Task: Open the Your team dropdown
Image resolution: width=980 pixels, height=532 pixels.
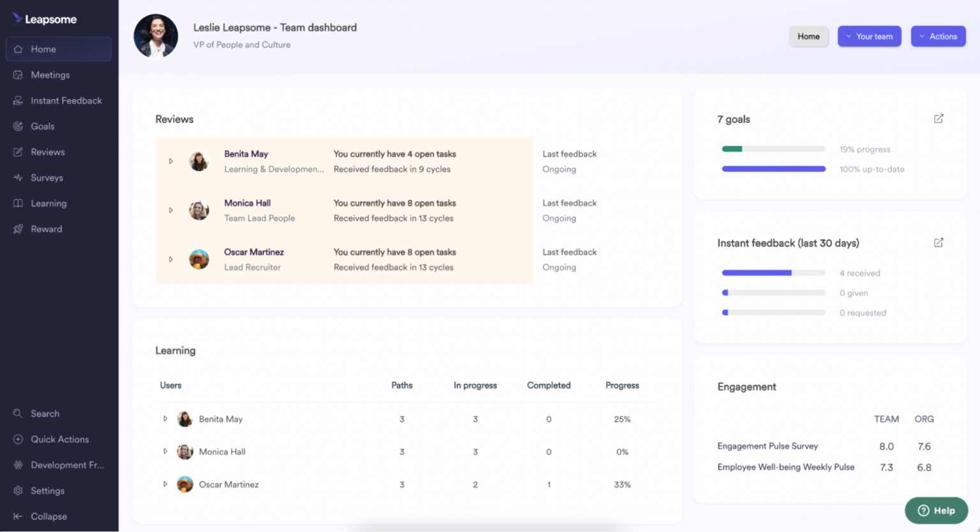Action: click(x=869, y=36)
